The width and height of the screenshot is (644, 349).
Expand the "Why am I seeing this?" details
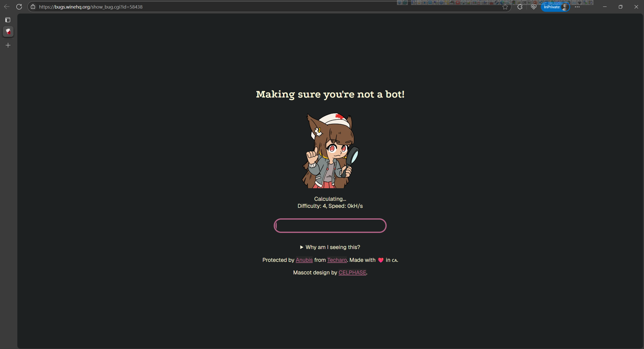tap(330, 247)
